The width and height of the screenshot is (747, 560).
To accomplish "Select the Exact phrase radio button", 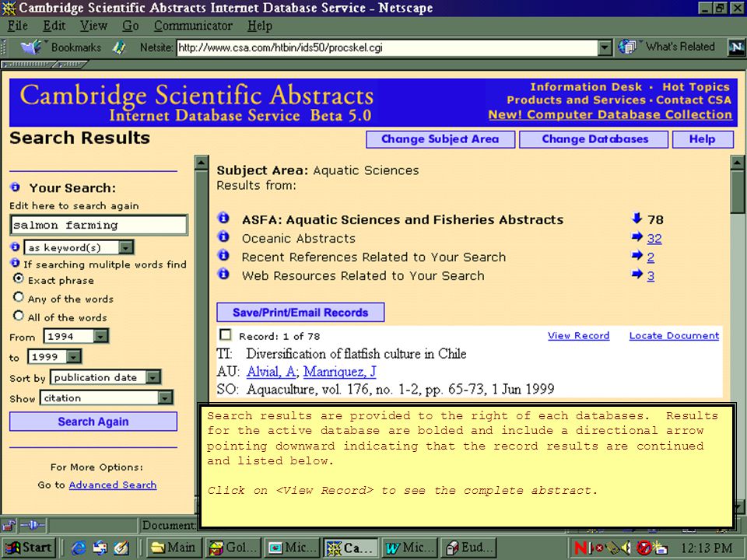I will 19,278.
